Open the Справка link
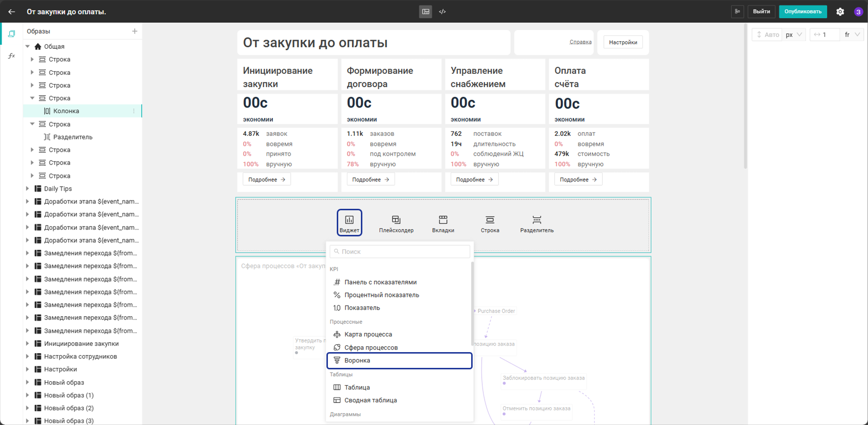The width and height of the screenshot is (868, 425). [x=580, y=42]
